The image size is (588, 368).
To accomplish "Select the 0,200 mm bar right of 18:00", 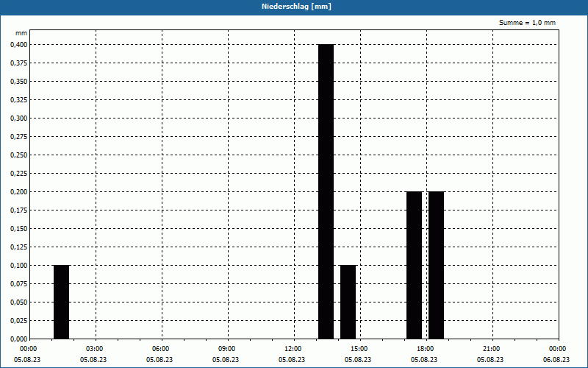I will click(436, 265).
